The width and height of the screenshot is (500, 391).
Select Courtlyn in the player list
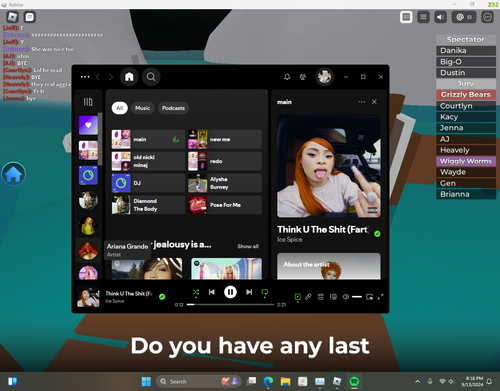pyautogui.click(x=466, y=106)
